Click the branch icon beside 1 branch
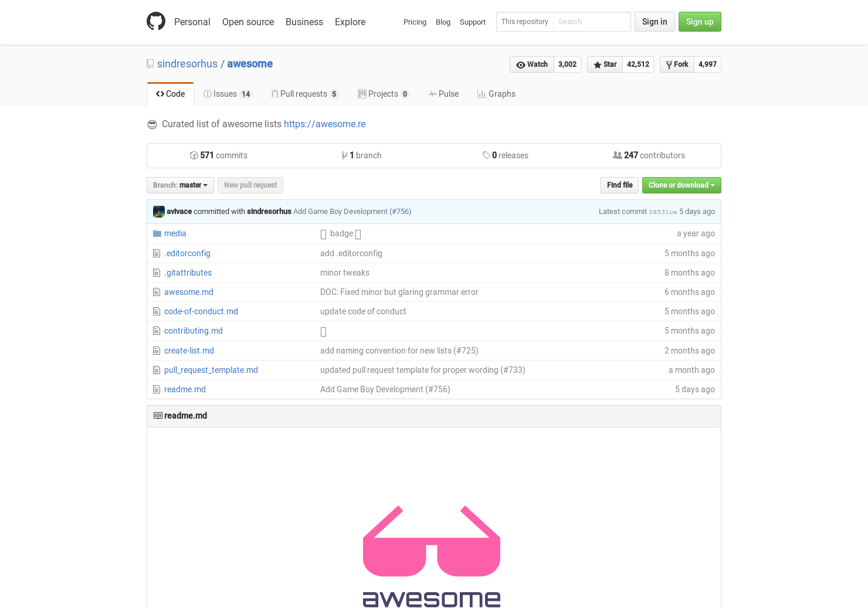Screen dimensions: 868x608 [x=345, y=155]
